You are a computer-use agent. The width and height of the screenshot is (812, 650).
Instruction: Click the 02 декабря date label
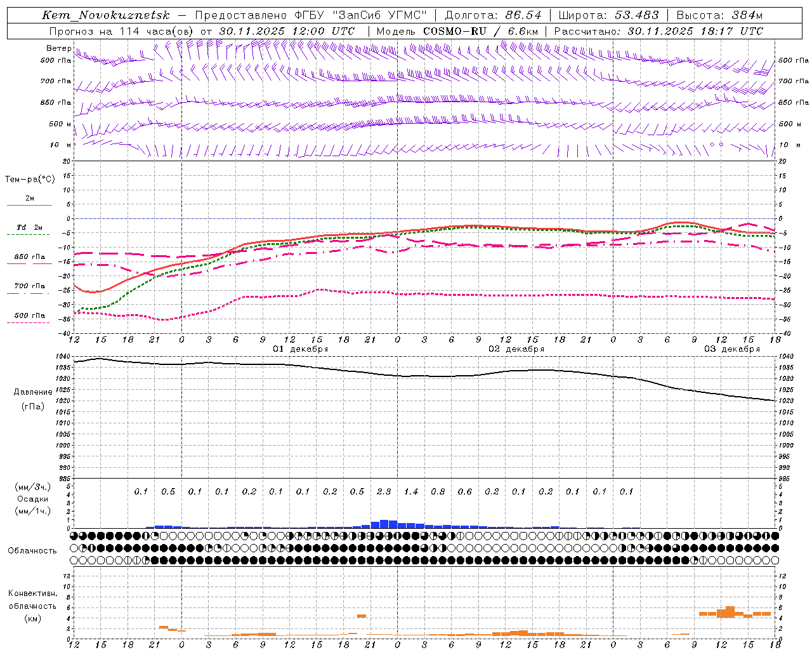tap(516, 349)
